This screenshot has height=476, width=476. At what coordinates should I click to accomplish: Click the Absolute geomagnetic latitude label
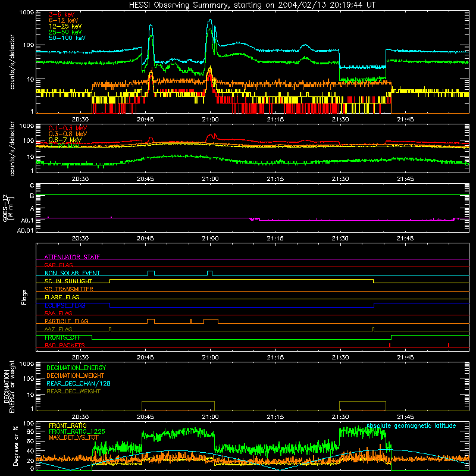click(411, 425)
